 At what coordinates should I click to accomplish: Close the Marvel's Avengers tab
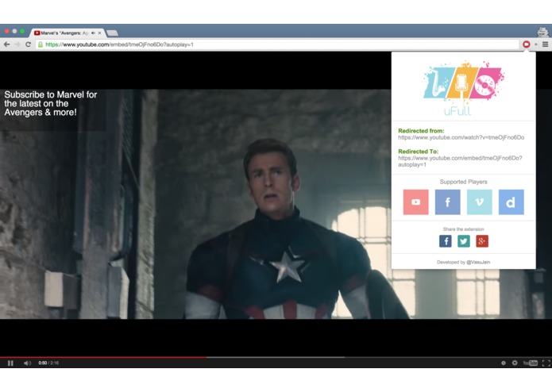click(99, 33)
